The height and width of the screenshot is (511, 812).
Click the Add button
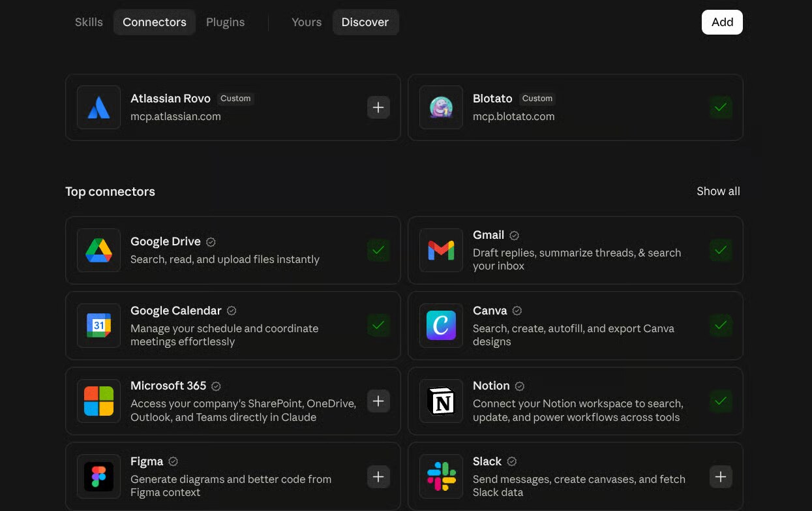tap(722, 22)
